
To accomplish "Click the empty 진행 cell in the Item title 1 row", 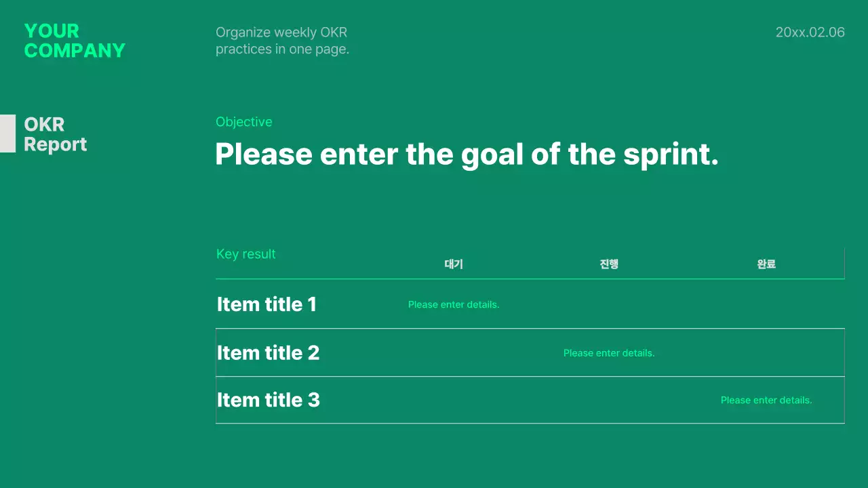I will 609,304.
